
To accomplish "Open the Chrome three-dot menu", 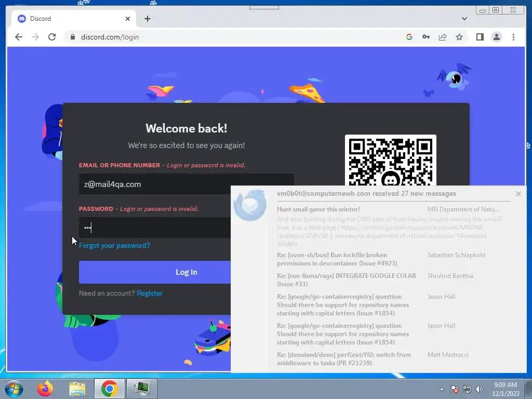I will [x=513, y=37].
